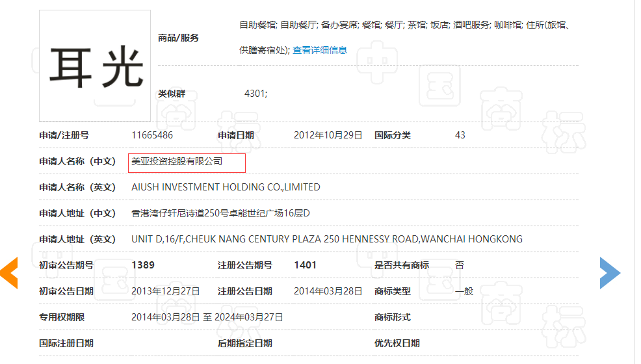Viewport: 641px width, 364px height.
Task: Click the 是否共有商标 value 否
Action: (x=459, y=265)
